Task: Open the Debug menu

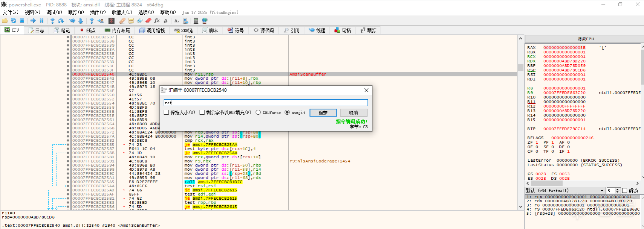Action: pos(54,12)
